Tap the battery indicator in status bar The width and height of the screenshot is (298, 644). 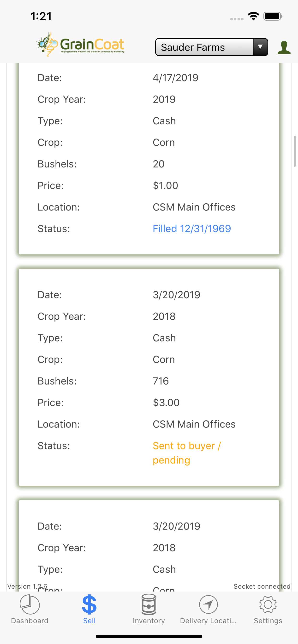tap(273, 17)
